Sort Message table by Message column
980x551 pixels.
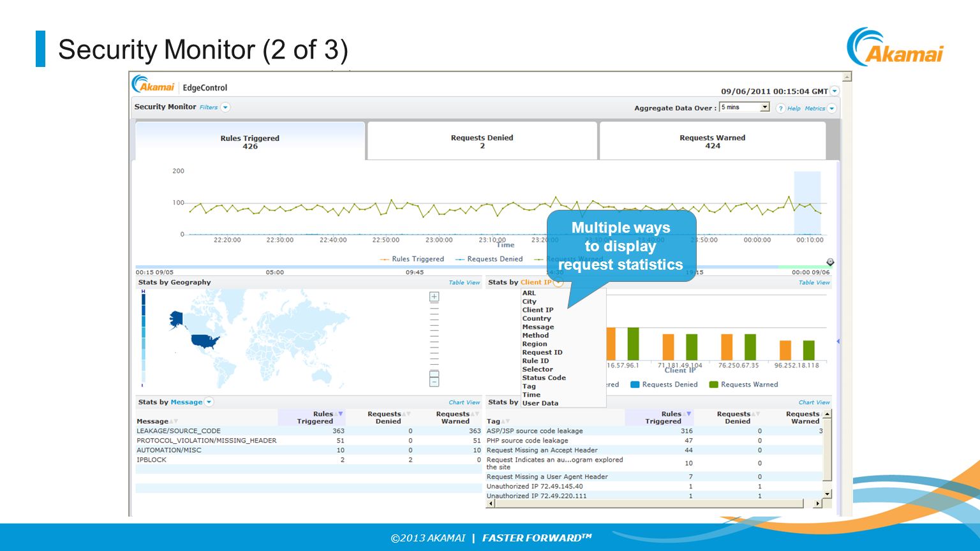tap(157, 422)
